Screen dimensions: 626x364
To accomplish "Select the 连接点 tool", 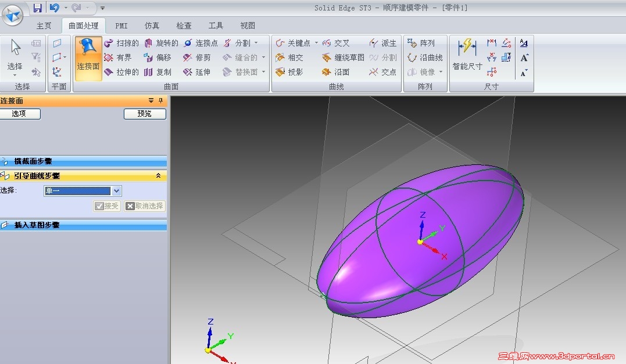I will click(x=201, y=43).
